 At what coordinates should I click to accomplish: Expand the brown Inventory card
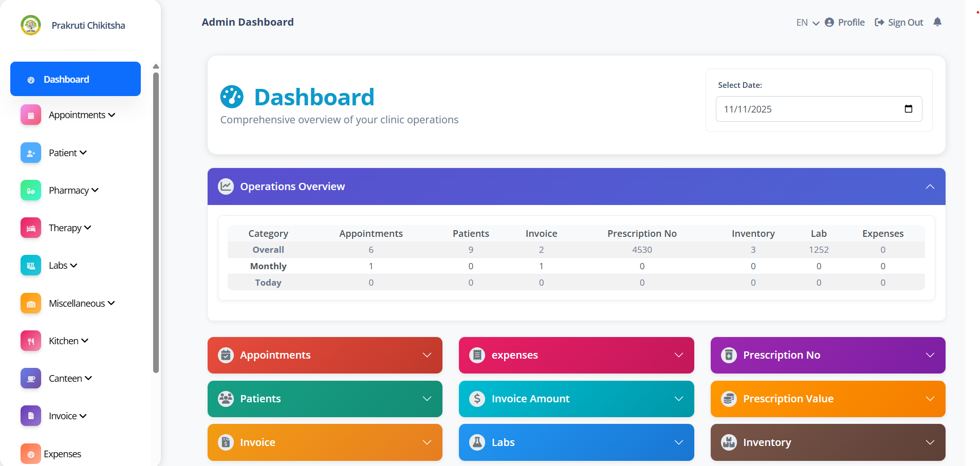[930, 442]
